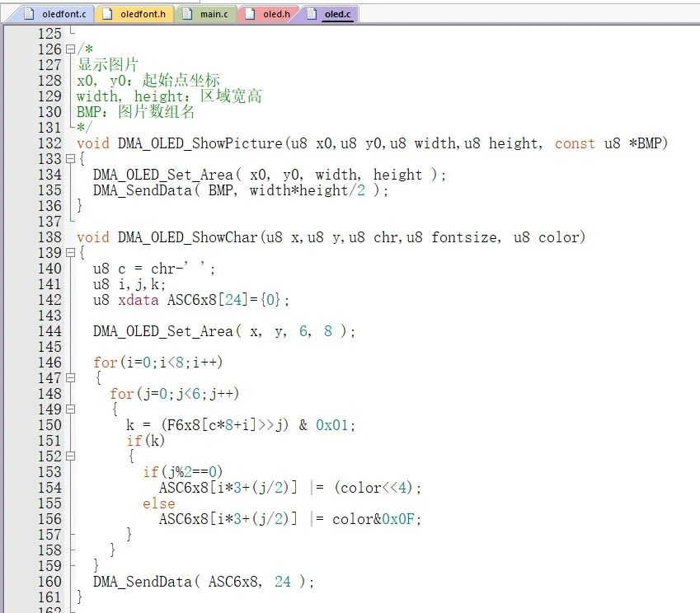Screen dimensions: 700x613
Task: Click 'color&0x0F' on line 156
Action: 373,519
